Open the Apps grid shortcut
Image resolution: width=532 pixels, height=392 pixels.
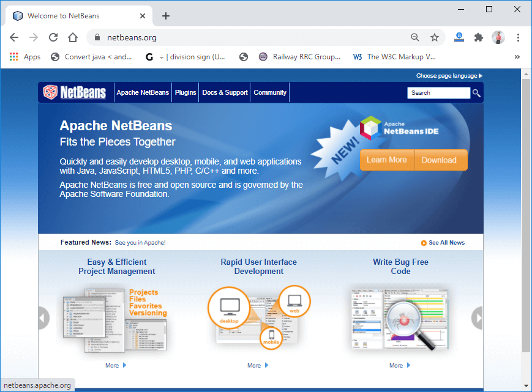pos(24,57)
